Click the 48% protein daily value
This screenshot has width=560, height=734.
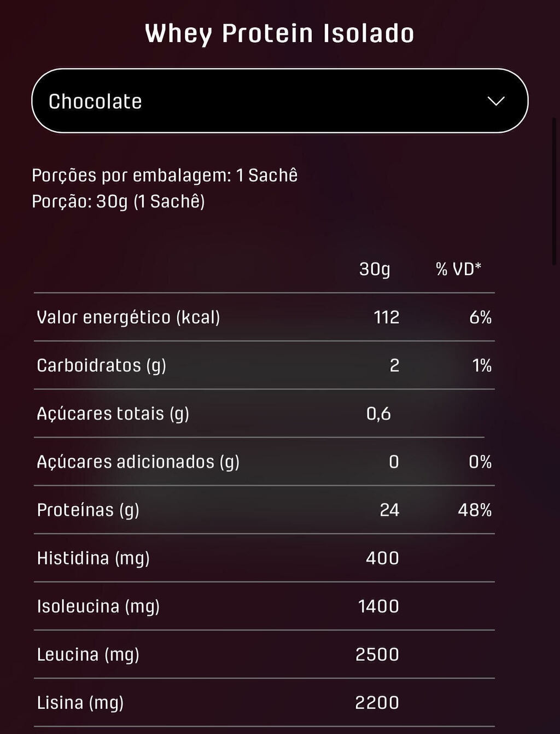point(475,510)
